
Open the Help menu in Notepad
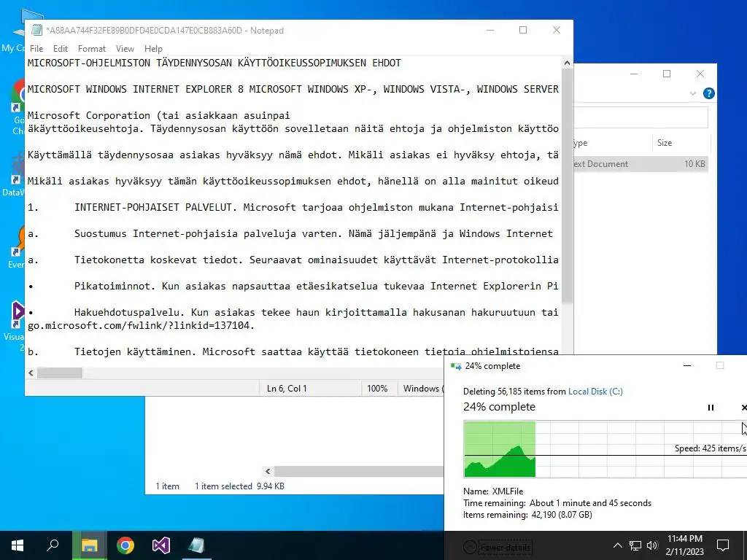point(153,49)
